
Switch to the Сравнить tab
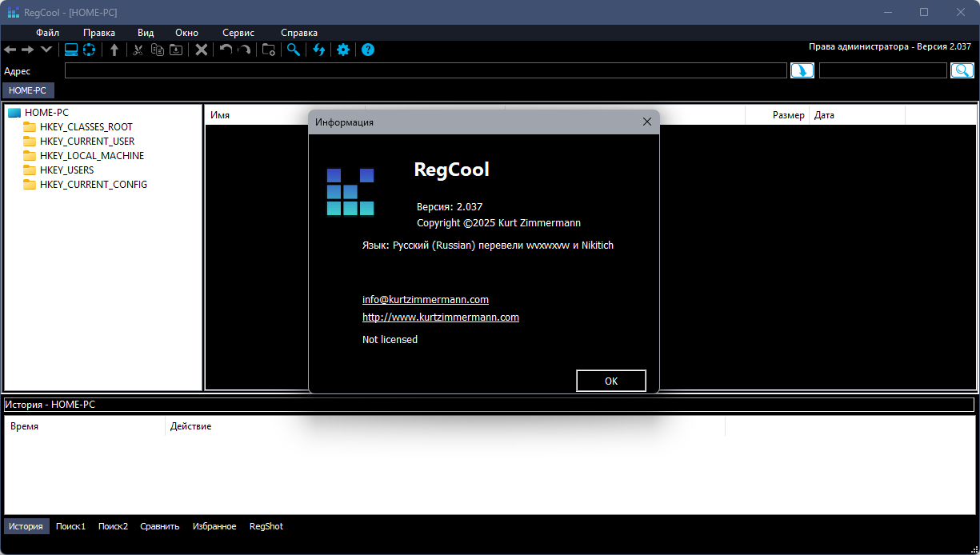pyautogui.click(x=160, y=526)
